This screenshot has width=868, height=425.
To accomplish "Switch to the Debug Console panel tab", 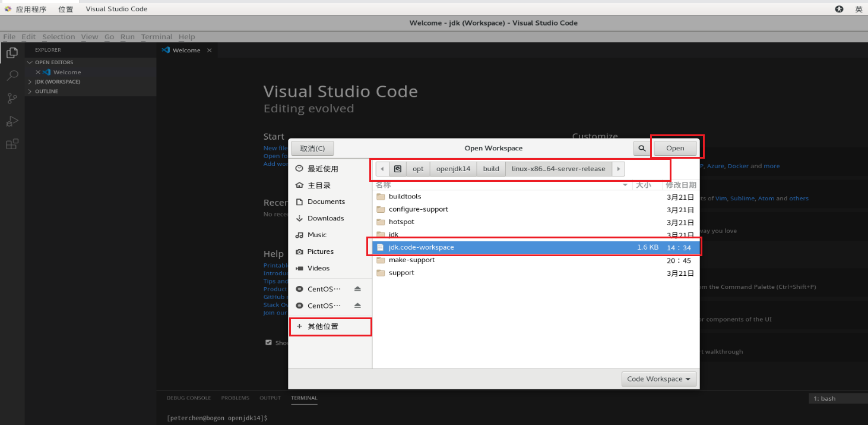I will (189, 398).
